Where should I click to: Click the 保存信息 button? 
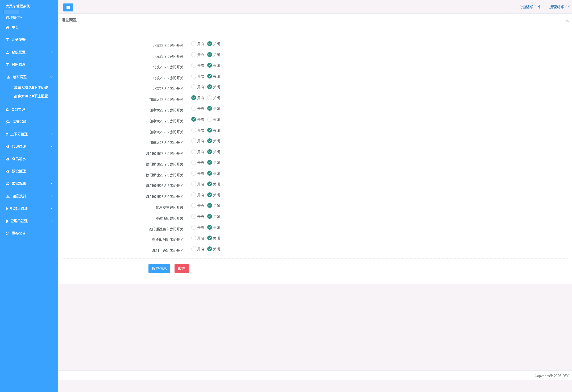click(x=159, y=269)
